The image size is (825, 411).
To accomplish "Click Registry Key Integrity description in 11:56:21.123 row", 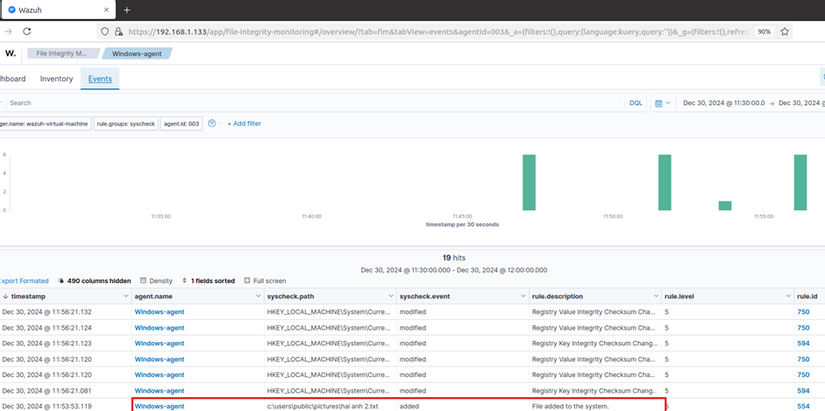I will [595, 344].
